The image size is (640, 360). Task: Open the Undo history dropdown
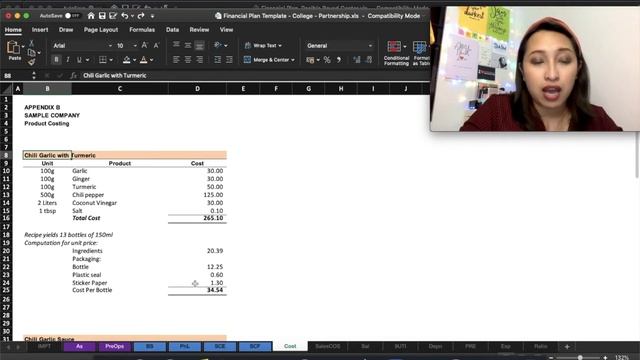click(132, 16)
